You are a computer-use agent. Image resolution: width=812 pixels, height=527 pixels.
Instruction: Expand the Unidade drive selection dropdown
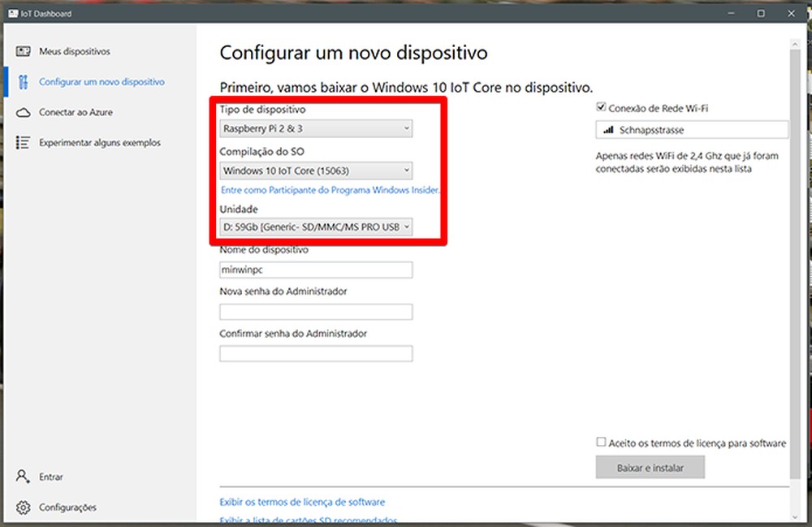(x=316, y=227)
